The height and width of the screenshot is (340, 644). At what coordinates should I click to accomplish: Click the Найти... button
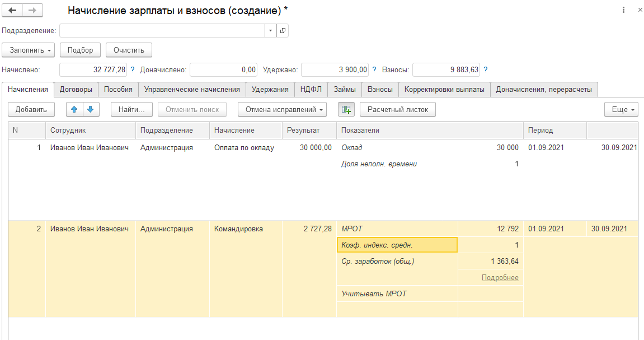[131, 109]
